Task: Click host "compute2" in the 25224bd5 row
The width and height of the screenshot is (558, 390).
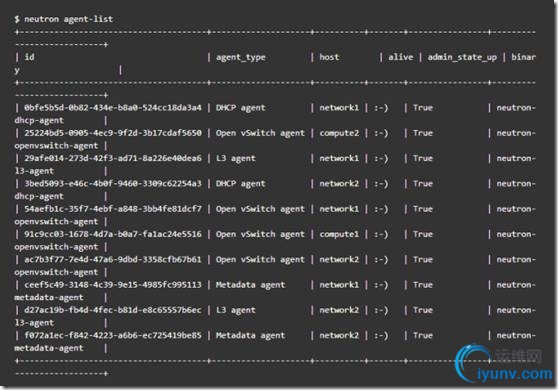Action: point(339,133)
